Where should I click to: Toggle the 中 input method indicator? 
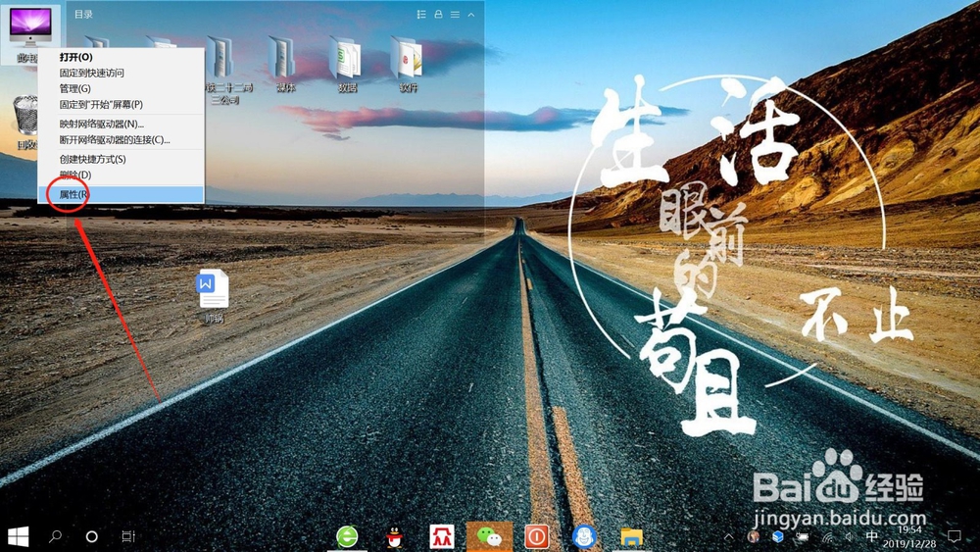[872, 536]
